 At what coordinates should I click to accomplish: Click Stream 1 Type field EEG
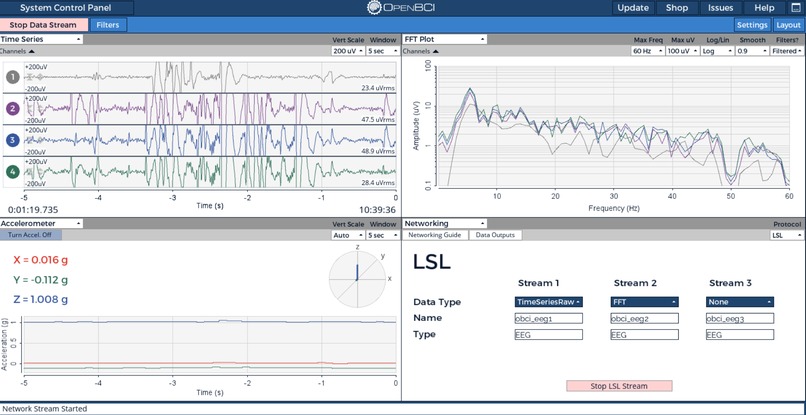[548, 335]
